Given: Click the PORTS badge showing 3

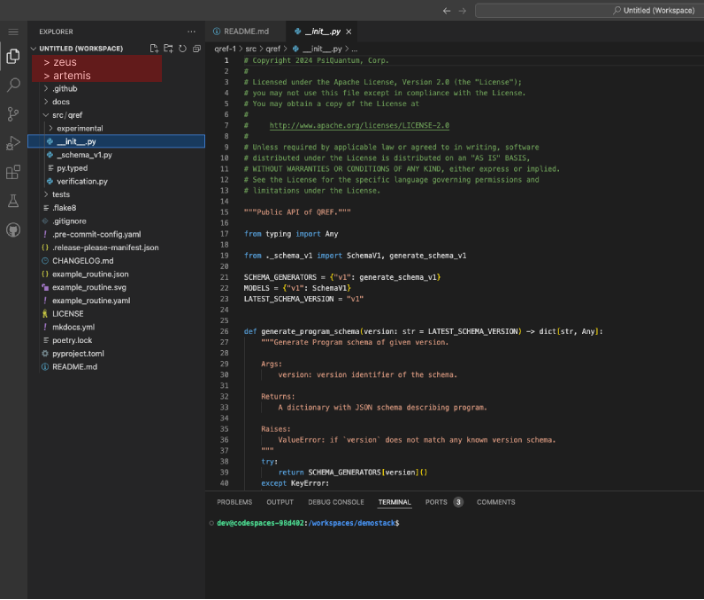Looking at the screenshot, I should click(x=458, y=502).
